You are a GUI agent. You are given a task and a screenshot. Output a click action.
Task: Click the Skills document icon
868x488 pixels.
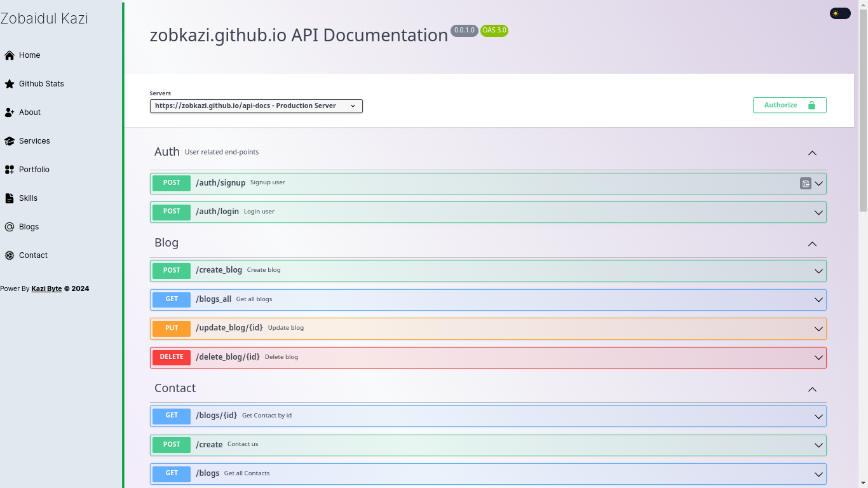(x=10, y=198)
